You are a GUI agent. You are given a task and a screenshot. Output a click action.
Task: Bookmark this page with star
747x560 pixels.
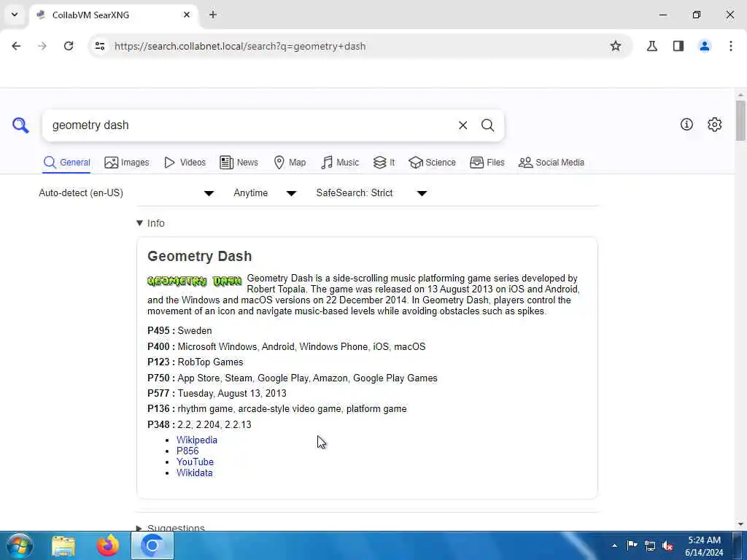(616, 46)
